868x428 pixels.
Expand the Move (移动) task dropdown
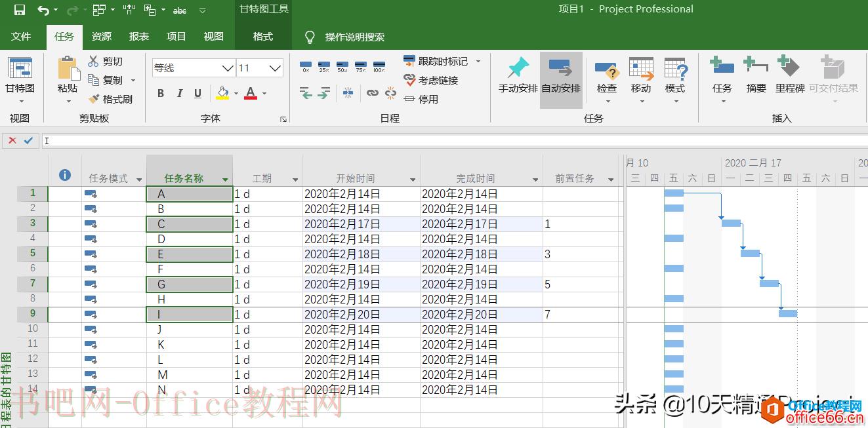pyautogui.click(x=641, y=102)
